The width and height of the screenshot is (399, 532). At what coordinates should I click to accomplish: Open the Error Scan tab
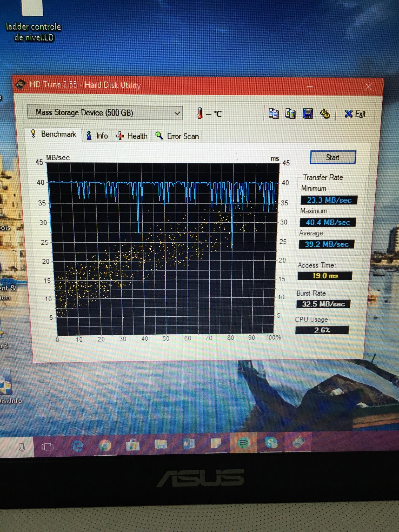pos(177,136)
